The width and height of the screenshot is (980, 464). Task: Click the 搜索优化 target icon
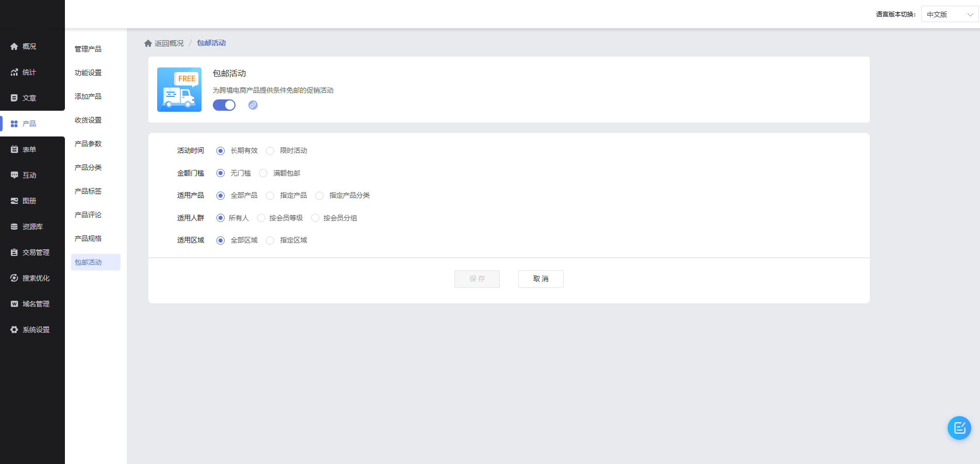coord(14,278)
